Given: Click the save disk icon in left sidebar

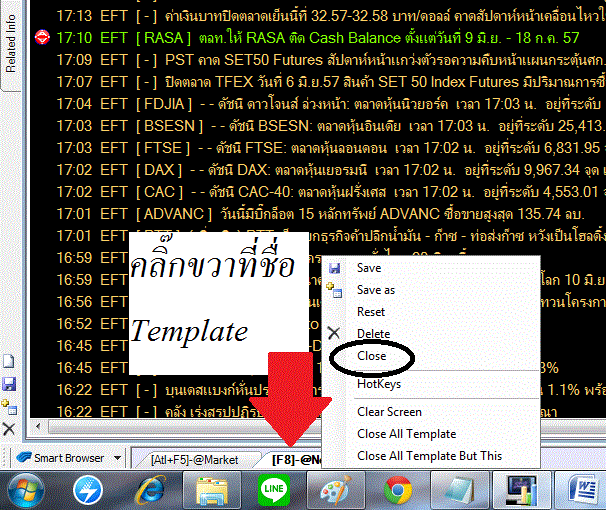Looking at the screenshot, I should click(x=9, y=384).
